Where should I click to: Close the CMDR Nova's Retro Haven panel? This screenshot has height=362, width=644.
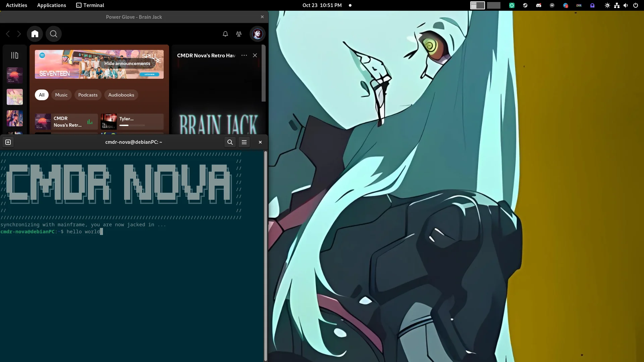[255, 55]
